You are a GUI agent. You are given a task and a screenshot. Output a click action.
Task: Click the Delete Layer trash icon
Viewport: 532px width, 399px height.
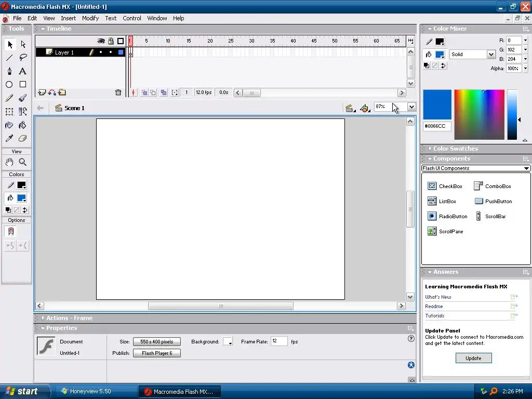coord(118,92)
